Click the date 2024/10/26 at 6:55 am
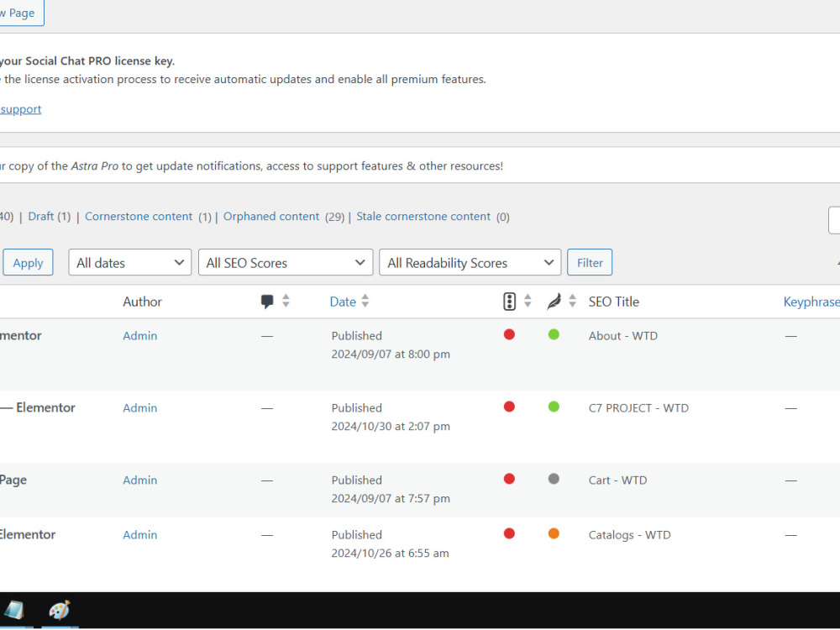This screenshot has width=840, height=630. 390,553
